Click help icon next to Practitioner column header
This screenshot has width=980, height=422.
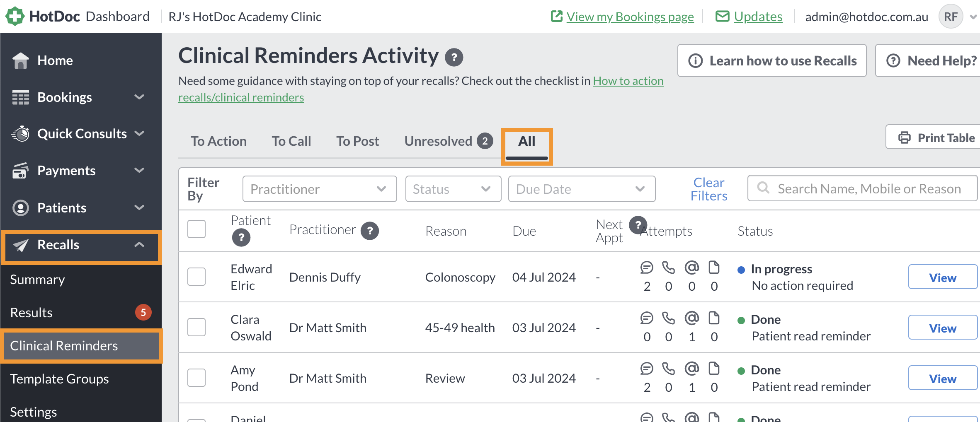click(x=370, y=231)
